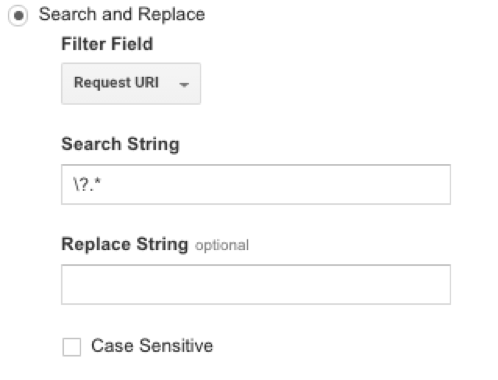Select the Search and Replace radio button
498x380 pixels.
click(18, 15)
